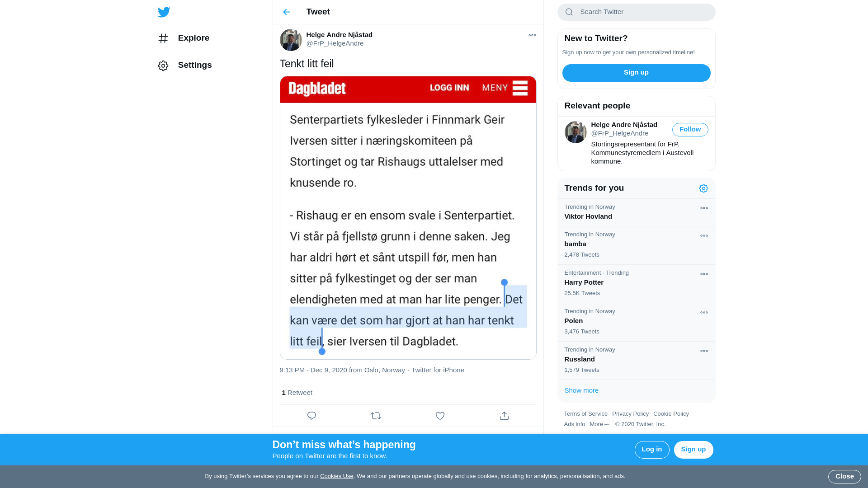Open the Dagbladet screenshot image

(408, 218)
